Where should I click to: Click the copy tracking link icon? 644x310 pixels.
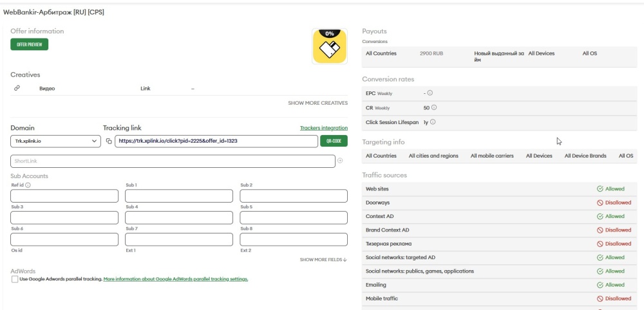(109, 141)
